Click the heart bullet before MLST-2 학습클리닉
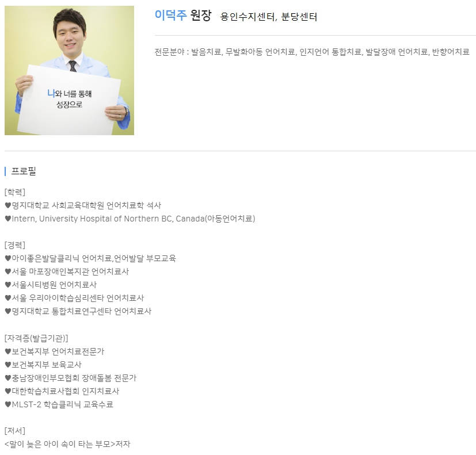 (8, 404)
